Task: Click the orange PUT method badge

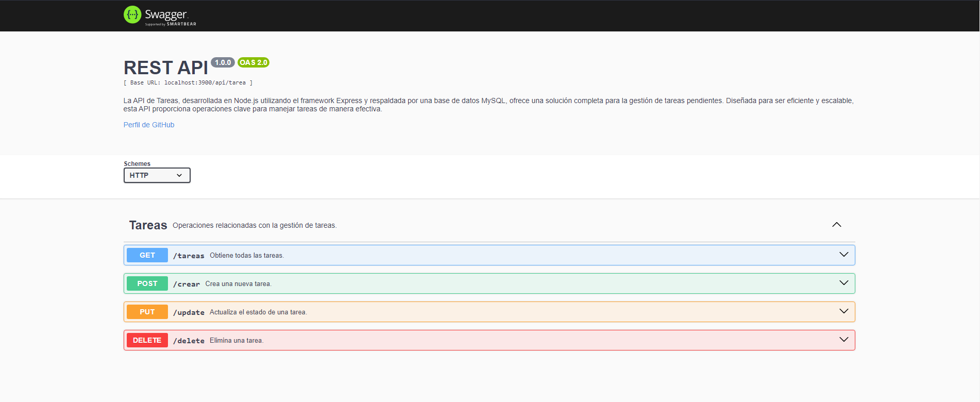Action: [147, 312]
